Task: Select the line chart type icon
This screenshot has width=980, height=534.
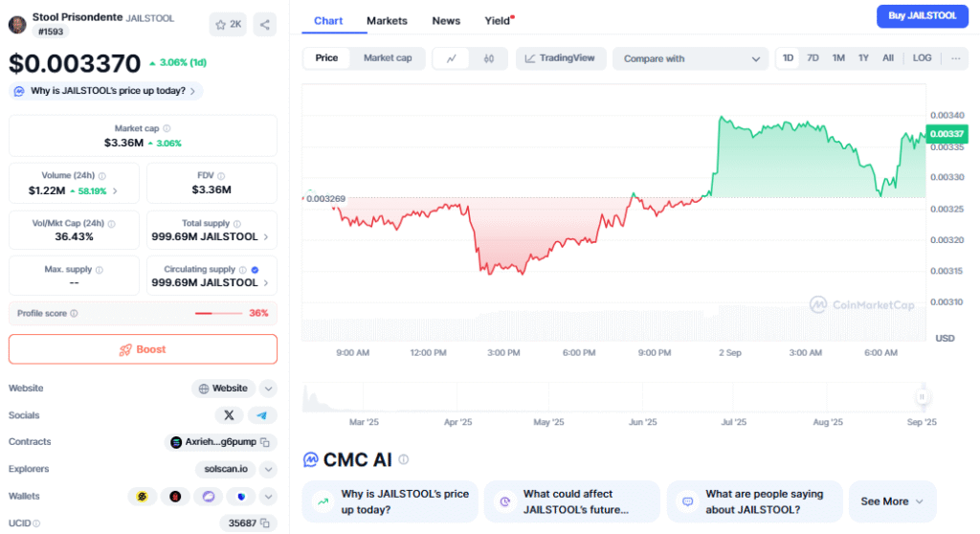Action: click(x=452, y=58)
